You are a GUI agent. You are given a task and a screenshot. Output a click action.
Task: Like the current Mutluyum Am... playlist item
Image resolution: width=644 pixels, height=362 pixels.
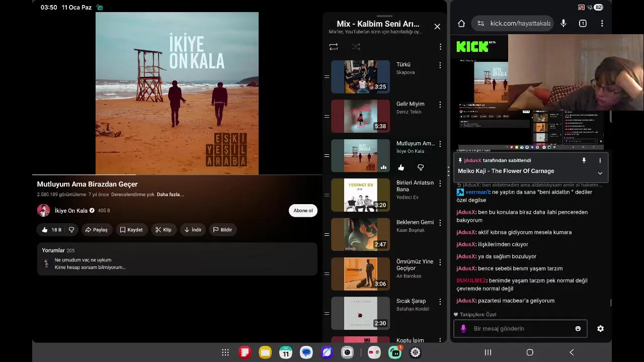(401, 167)
